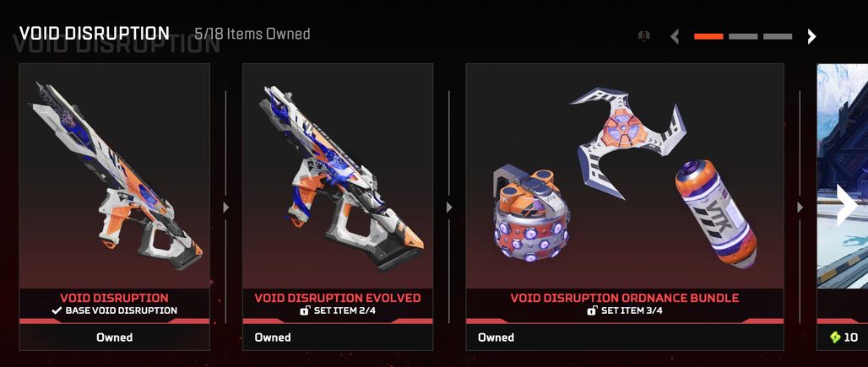The width and height of the screenshot is (868, 367).
Task: Click arrow between evolved skin and ordnance bundle
Action: 449,208
